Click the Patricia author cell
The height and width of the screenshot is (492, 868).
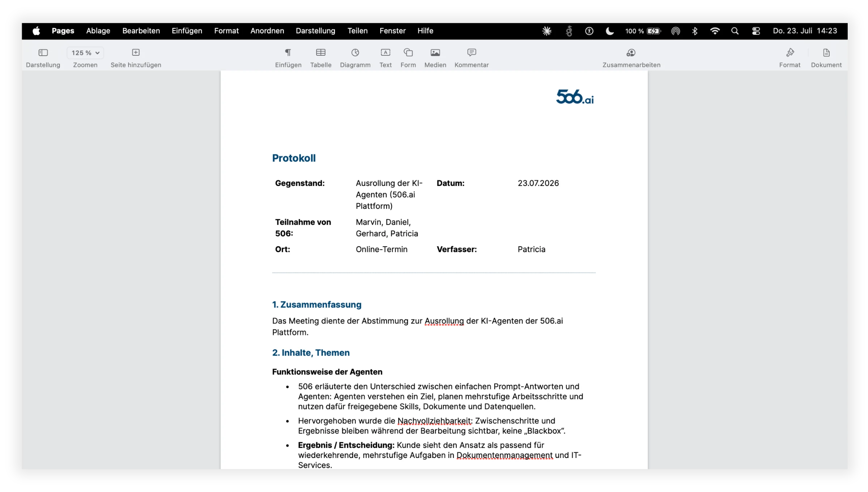(x=531, y=249)
